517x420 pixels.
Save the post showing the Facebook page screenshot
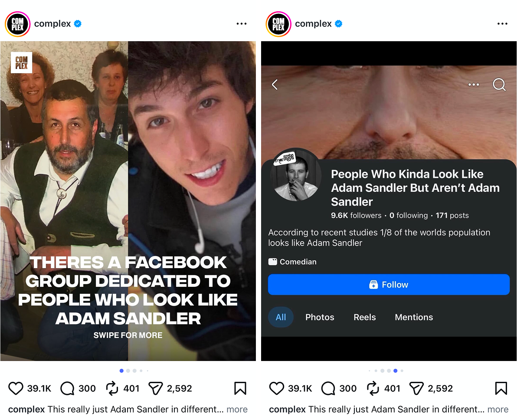(x=501, y=388)
